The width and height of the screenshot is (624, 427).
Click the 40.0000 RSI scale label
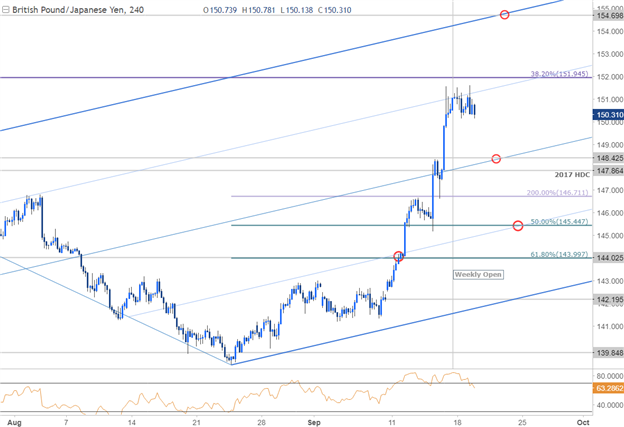tap(610, 405)
